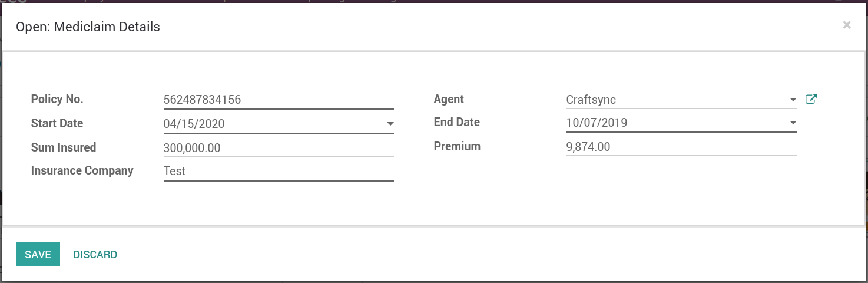Select the Sum Insured label
The height and width of the screenshot is (283, 868).
pos(64,147)
